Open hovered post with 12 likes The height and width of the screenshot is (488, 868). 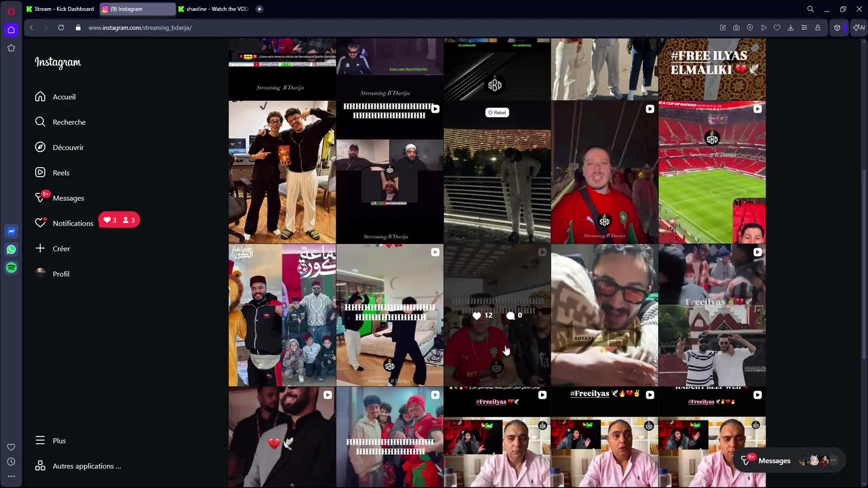tap(497, 316)
